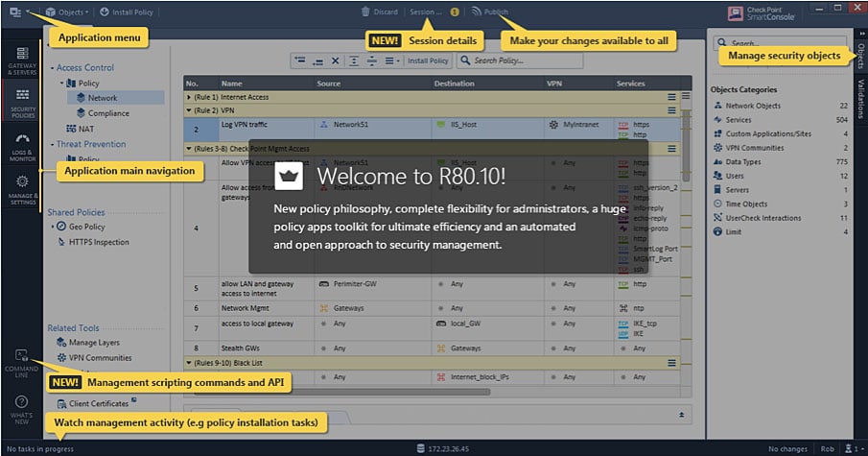The width and height of the screenshot is (868, 456).
Task: Expand bottom details pane arrow
Action: pos(681,415)
